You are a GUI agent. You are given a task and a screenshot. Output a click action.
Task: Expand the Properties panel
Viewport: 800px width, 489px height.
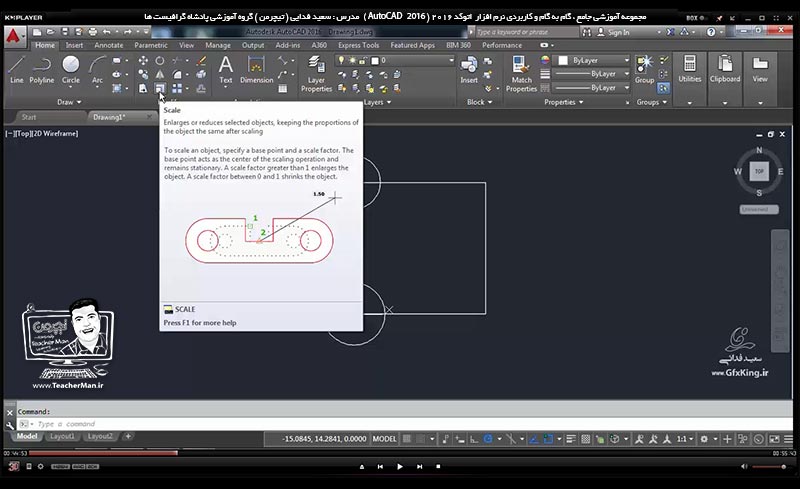point(563,102)
